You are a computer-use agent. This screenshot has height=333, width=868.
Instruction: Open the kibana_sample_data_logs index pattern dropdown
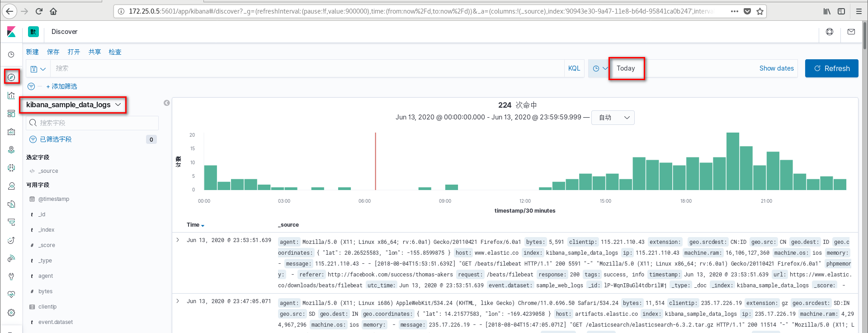73,105
